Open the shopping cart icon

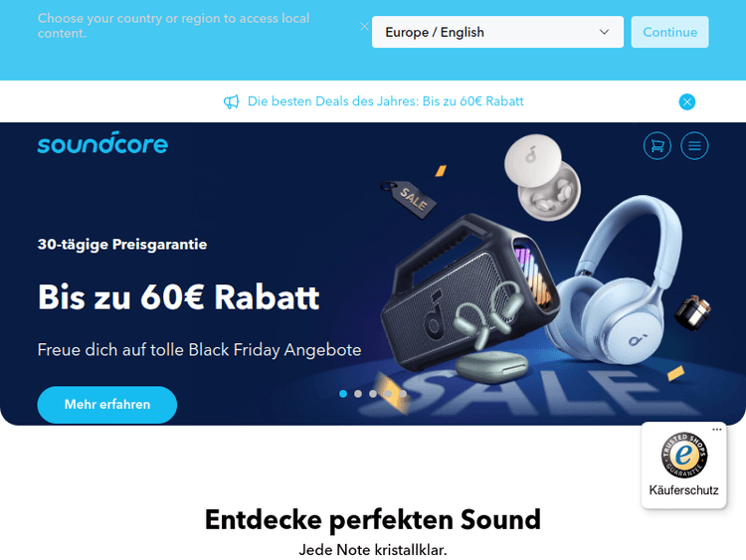tap(657, 145)
